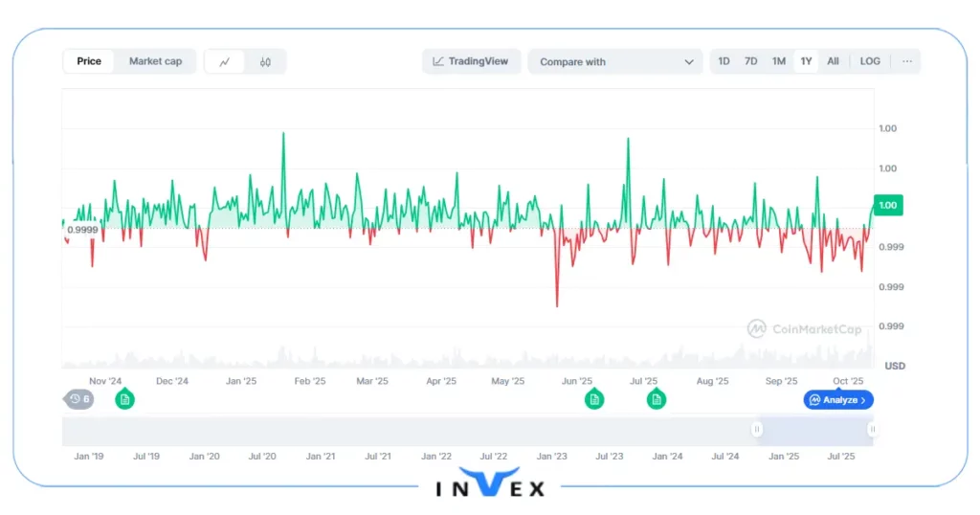Select the line chart view icon
980x515 pixels.
coord(225,62)
